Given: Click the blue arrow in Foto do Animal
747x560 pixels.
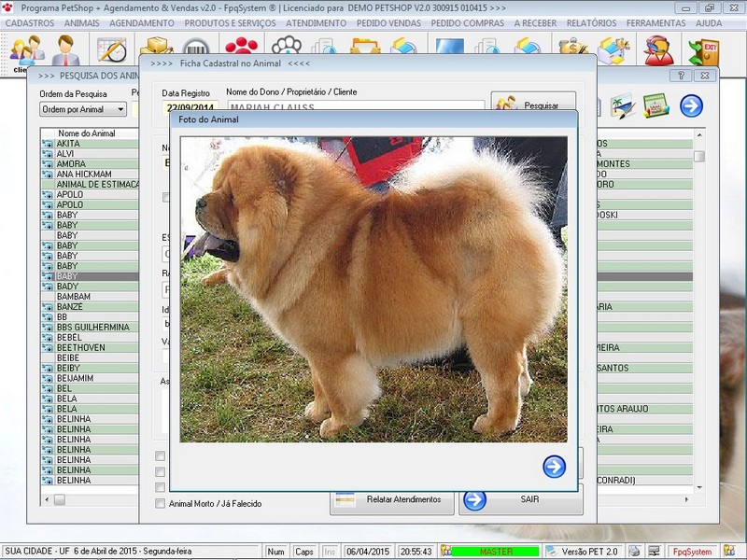Looking at the screenshot, I should (554, 467).
